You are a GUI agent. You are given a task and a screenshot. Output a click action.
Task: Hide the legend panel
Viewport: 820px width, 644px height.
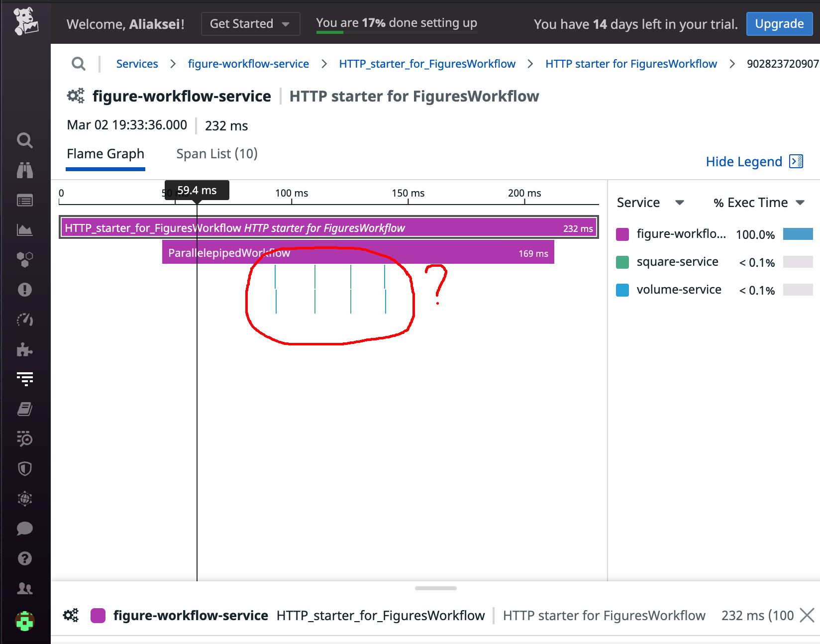pyautogui.click(x=754, y=162)
